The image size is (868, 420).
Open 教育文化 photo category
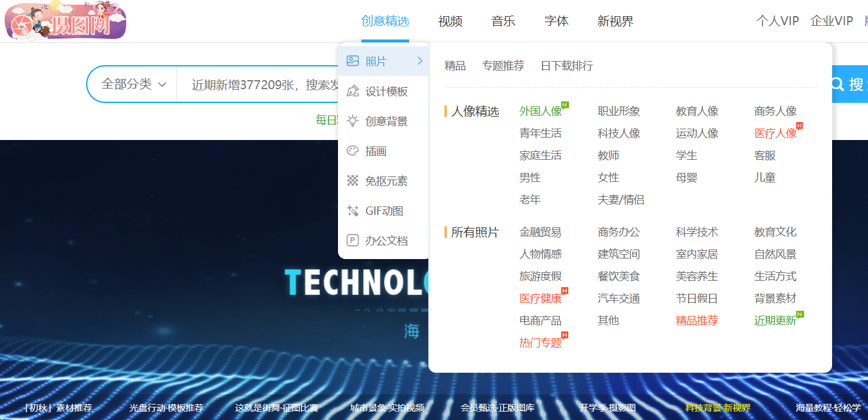pyautogui.click(x=776, y=232)
